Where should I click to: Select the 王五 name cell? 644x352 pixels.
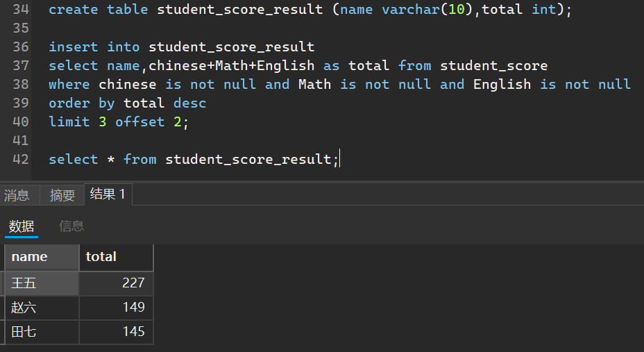pyautogui.click(x=42, y=283)
